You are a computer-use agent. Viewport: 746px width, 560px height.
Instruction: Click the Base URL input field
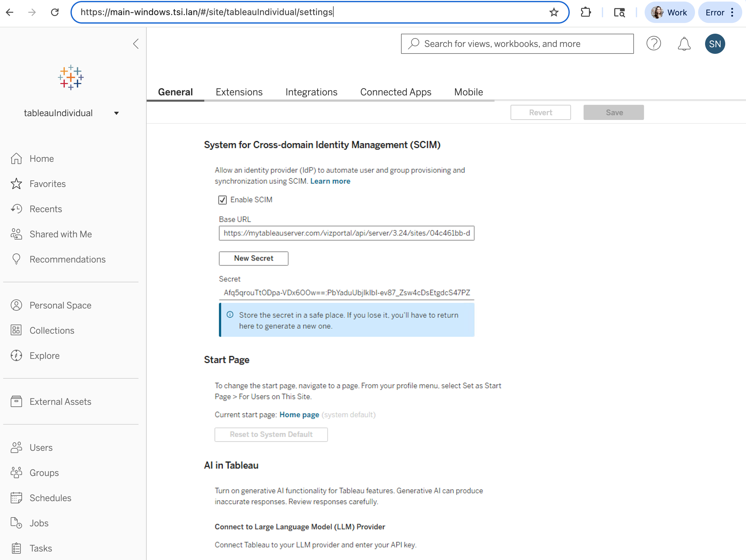(346, 233)
